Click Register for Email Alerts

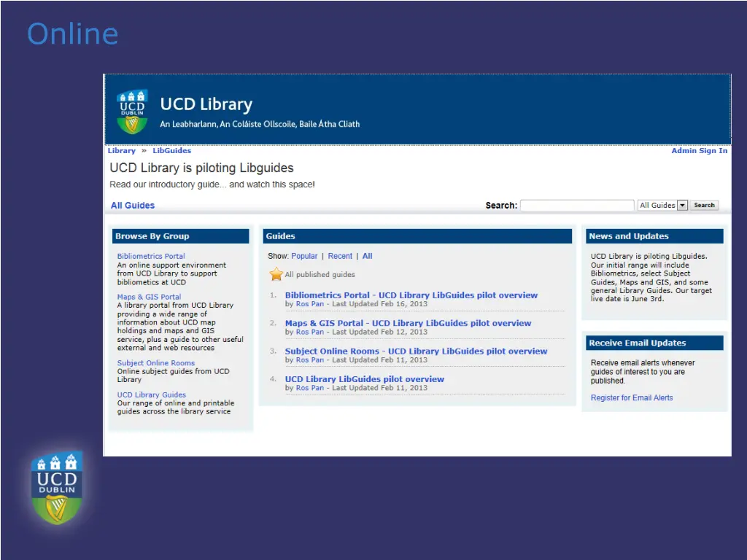(632, 397)
